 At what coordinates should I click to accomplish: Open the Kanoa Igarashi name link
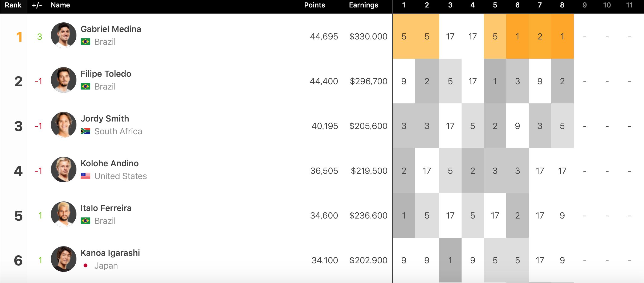(x=110, y=253)
